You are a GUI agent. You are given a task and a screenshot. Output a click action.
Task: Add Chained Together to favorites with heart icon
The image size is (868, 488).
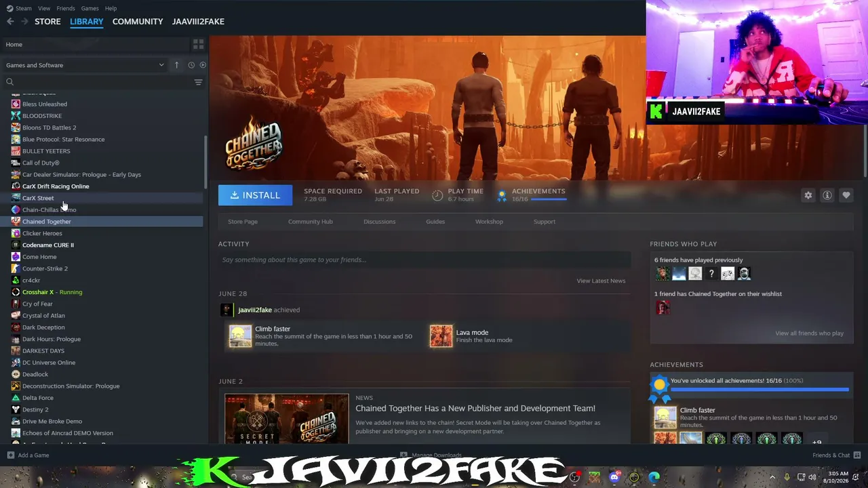pyautogui.click(x=846, y=195)
